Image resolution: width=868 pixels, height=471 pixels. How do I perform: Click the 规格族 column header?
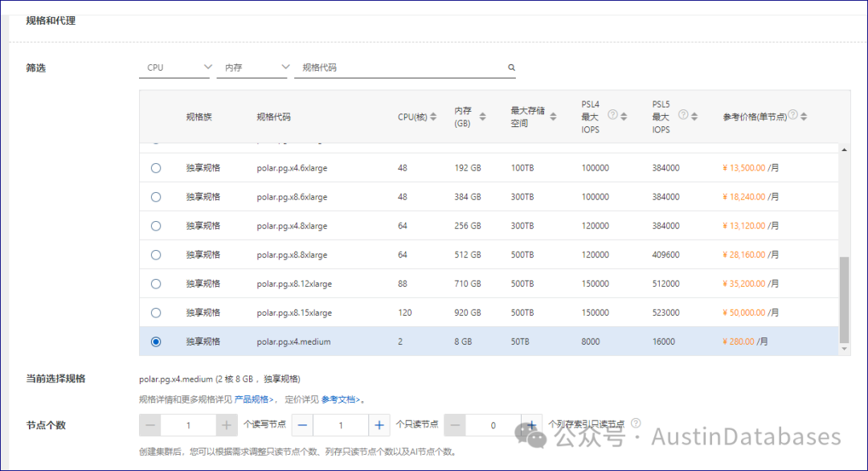click(x=199, y=117)
